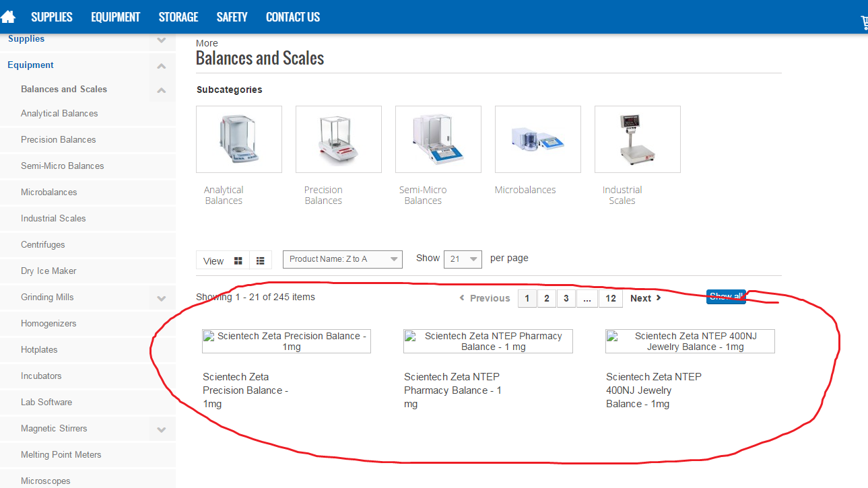
Task: Open Centrifuges category in sidebar
Action: click(x=43, y=244)
